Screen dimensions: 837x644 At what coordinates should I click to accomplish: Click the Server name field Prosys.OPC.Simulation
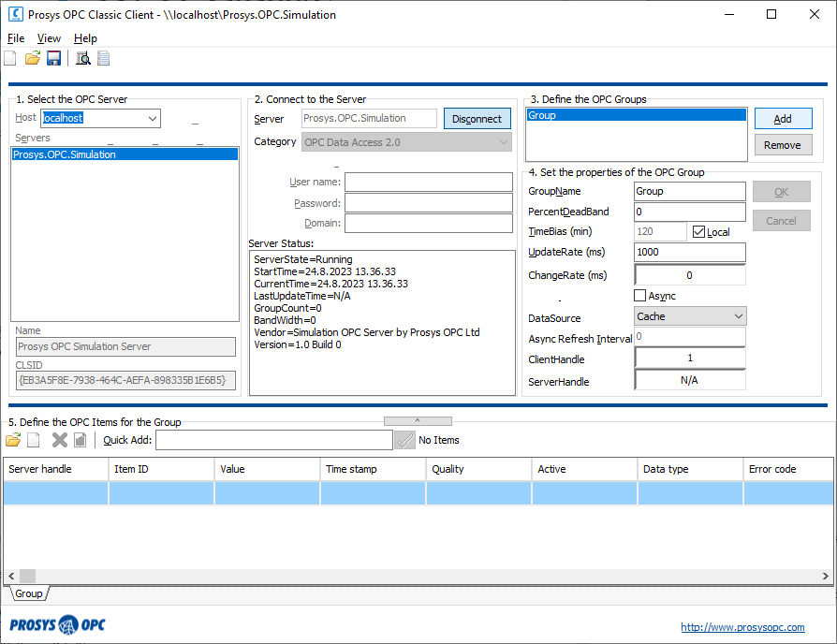click(369, 119)
